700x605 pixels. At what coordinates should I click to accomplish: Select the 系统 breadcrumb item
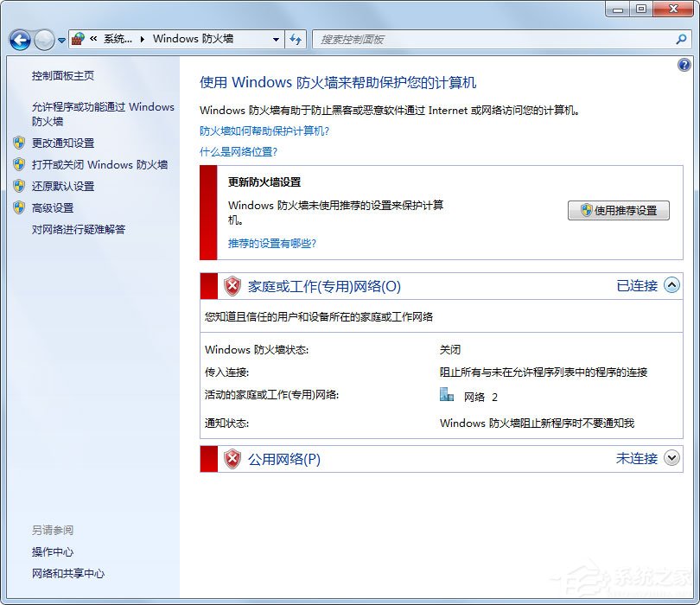click(118, 39)
